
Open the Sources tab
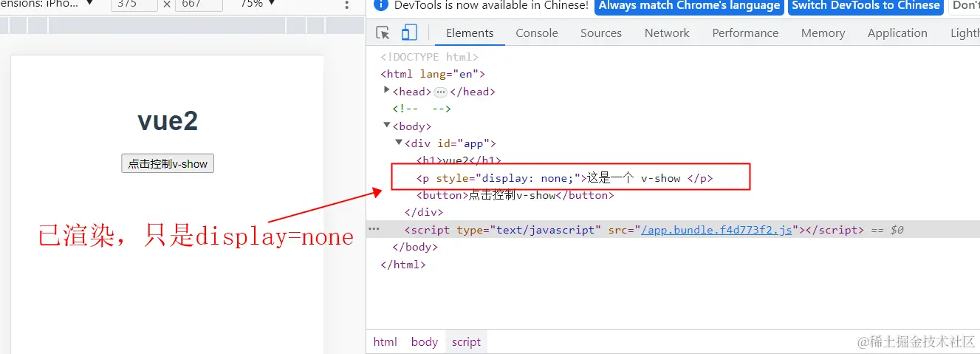(601, 33)
